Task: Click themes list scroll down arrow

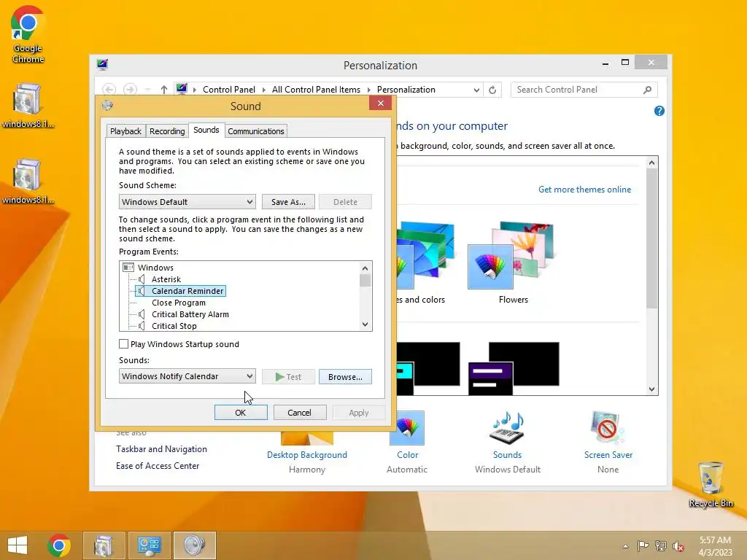Action: [x=651, y=389]
